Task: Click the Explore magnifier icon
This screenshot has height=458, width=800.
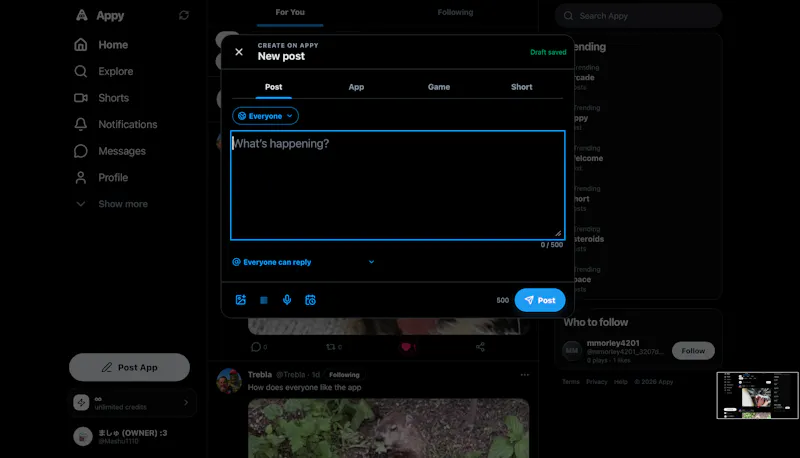Action: (x=81, y=71)
